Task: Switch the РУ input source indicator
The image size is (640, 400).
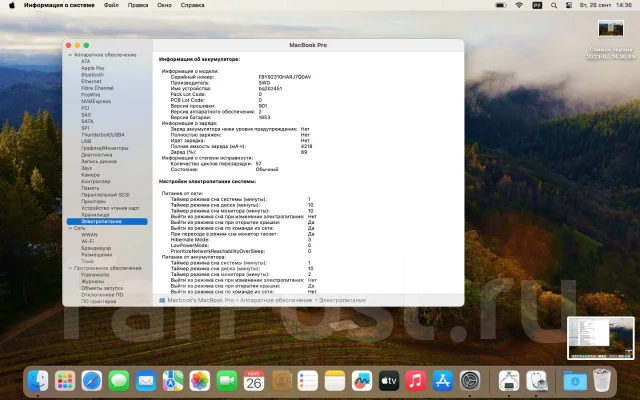Action: pyautogui.click(x=537, y=5)
